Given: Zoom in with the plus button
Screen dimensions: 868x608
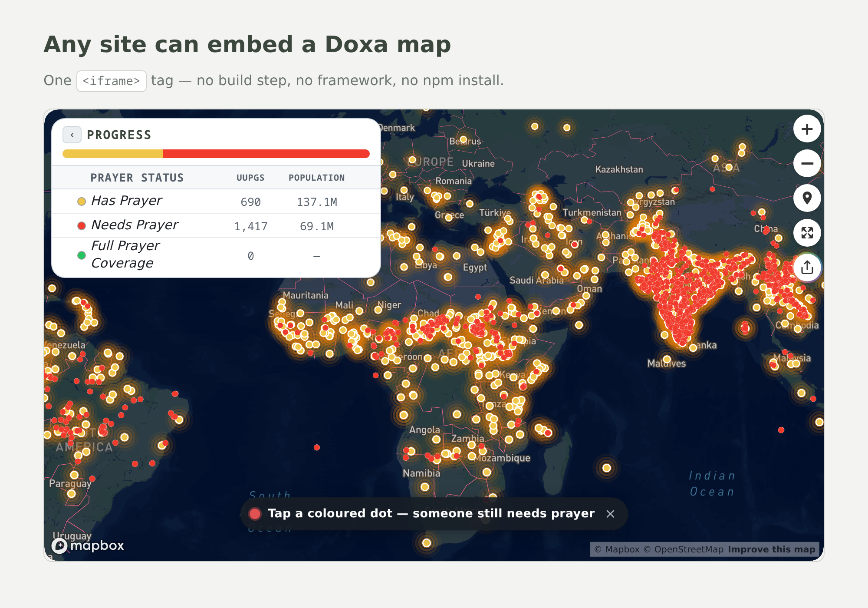Looking at the screenshot, I should [x=807, y=129].
